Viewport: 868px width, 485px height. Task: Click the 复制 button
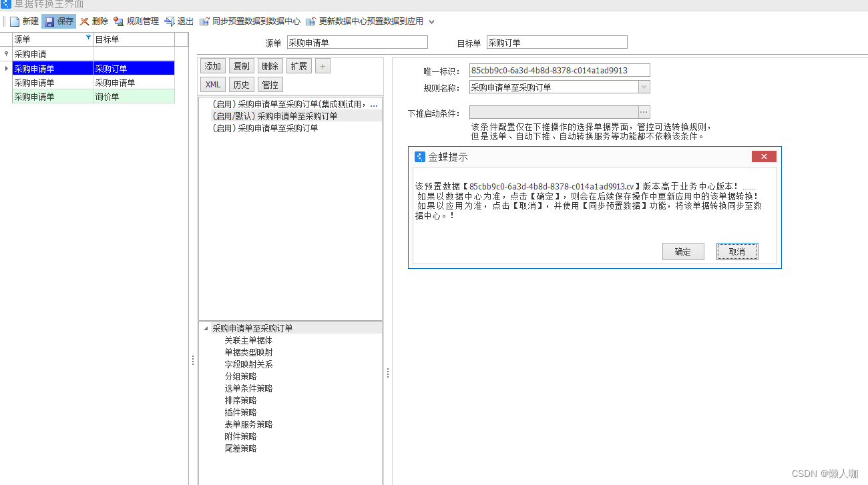coord(242,66)
